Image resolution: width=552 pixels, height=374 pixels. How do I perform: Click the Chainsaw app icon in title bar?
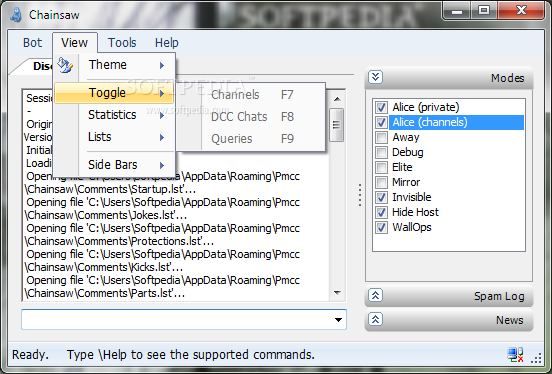coord(15,15)
